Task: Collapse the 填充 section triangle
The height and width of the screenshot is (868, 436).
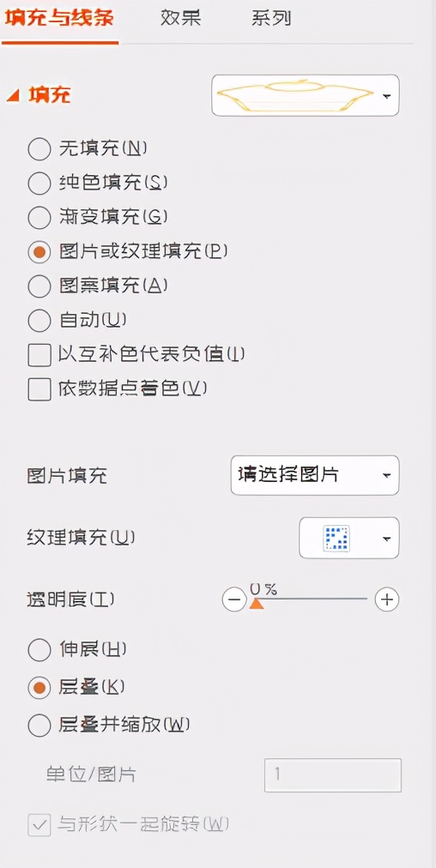Action: 13,96
